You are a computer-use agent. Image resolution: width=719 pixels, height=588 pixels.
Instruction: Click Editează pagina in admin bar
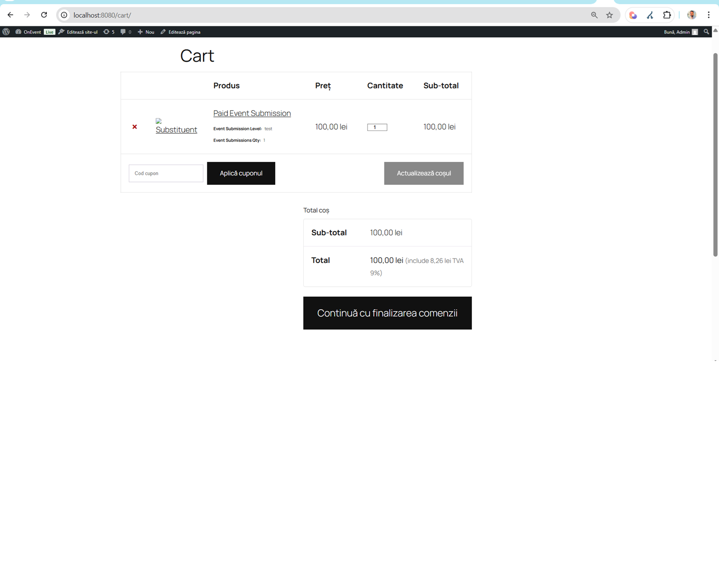[181, 32]
